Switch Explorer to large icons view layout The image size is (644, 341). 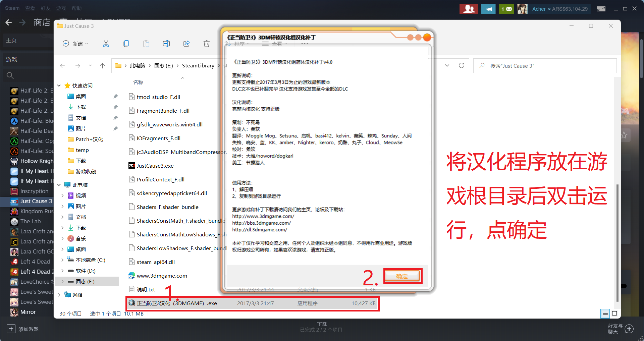point(614,314)
